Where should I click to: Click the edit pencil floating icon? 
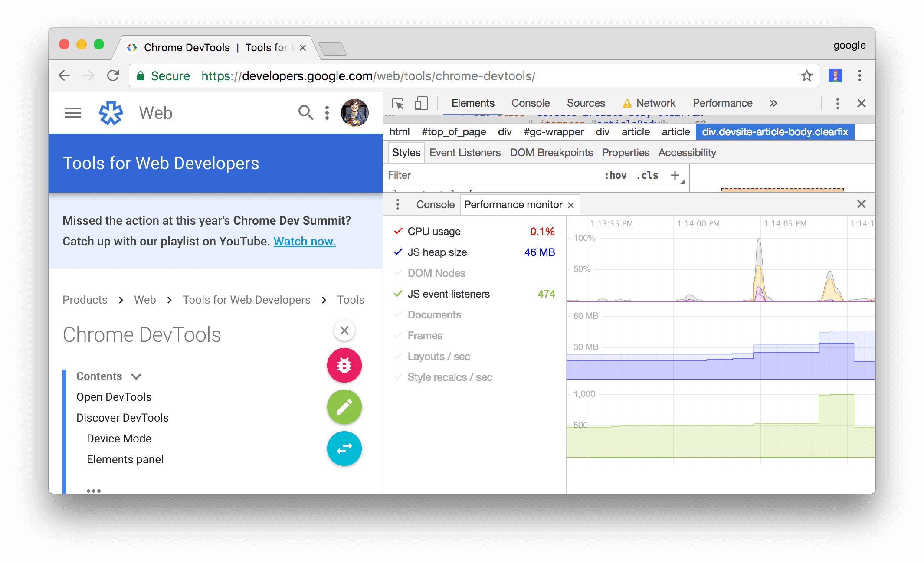coord(344,407)
